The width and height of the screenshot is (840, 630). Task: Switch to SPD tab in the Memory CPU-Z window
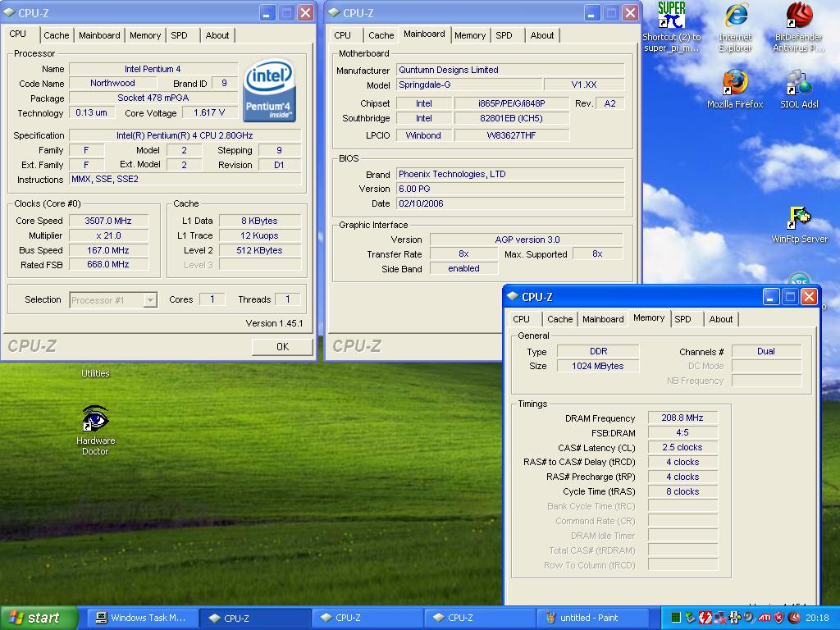pos(682,319)
